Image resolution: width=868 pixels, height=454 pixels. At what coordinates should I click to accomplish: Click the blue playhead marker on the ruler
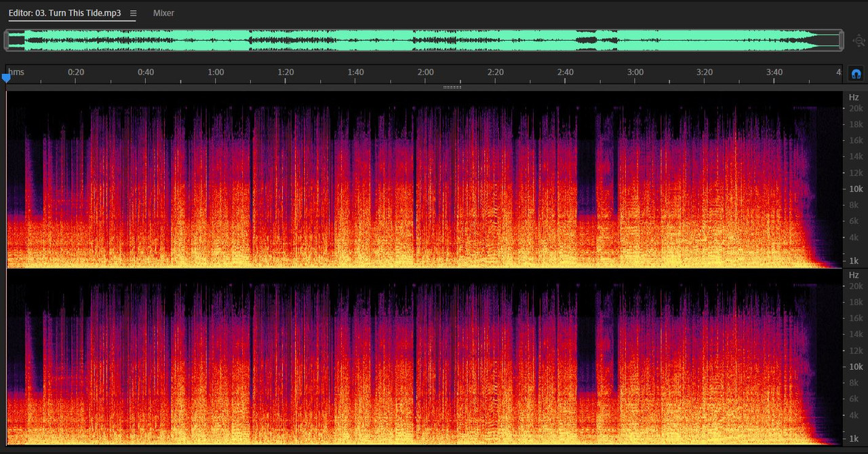point(6,78)
